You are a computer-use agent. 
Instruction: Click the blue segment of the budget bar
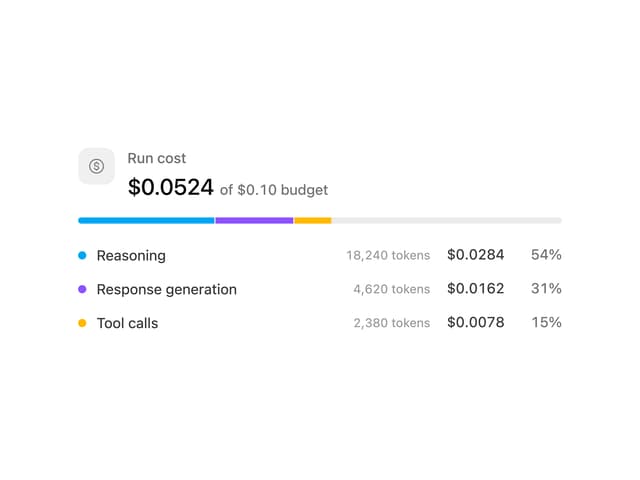coord(146,220)
